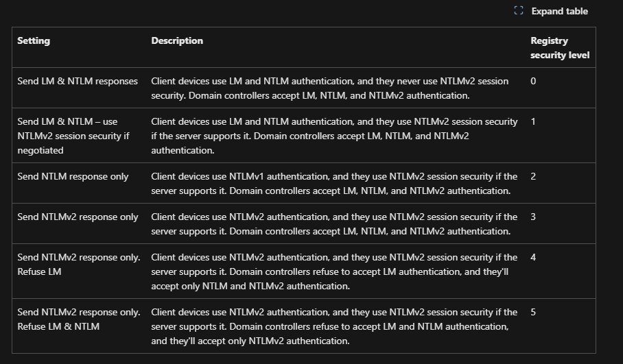Click registry security level value 2
This screenshot has width=623, height=364.
pyautogui.click(x=533, y=176)
